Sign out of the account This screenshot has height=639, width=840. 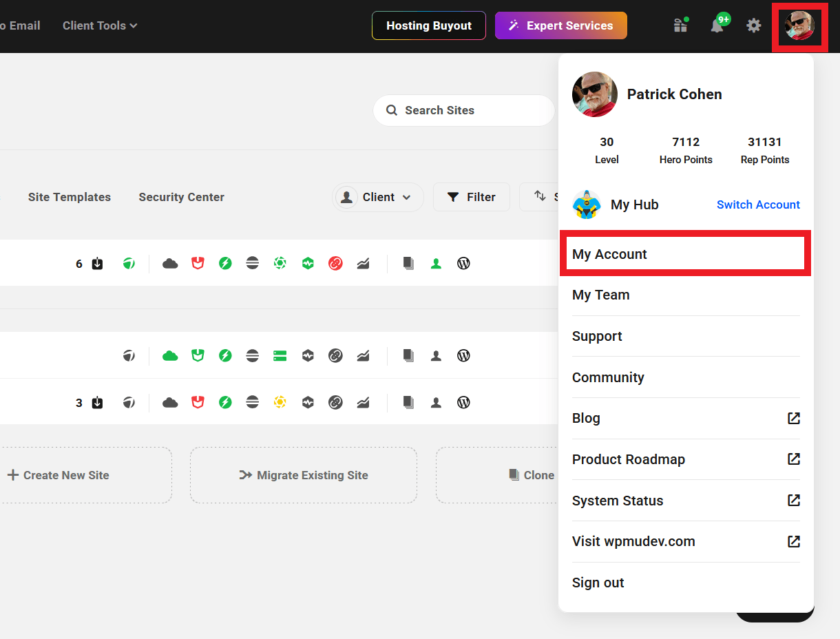tap(686, 583)
